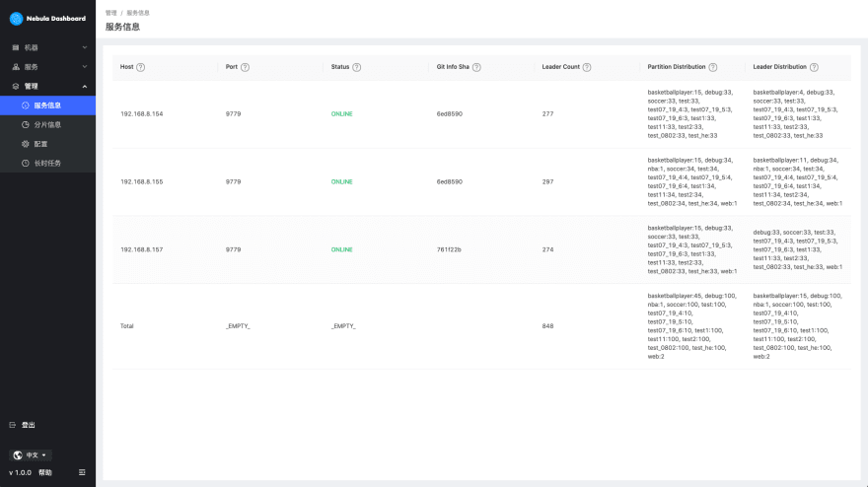Open the 配置 menu page

coord(47,144)
